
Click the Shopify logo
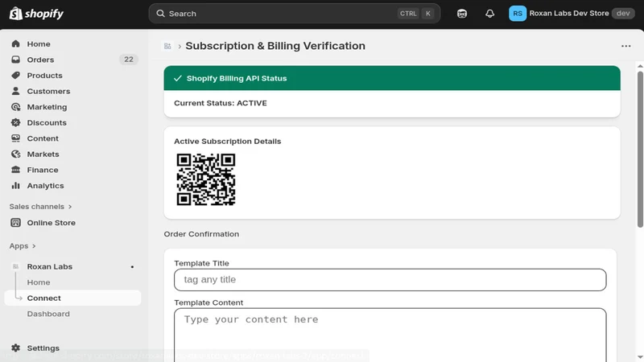[36, 14]
